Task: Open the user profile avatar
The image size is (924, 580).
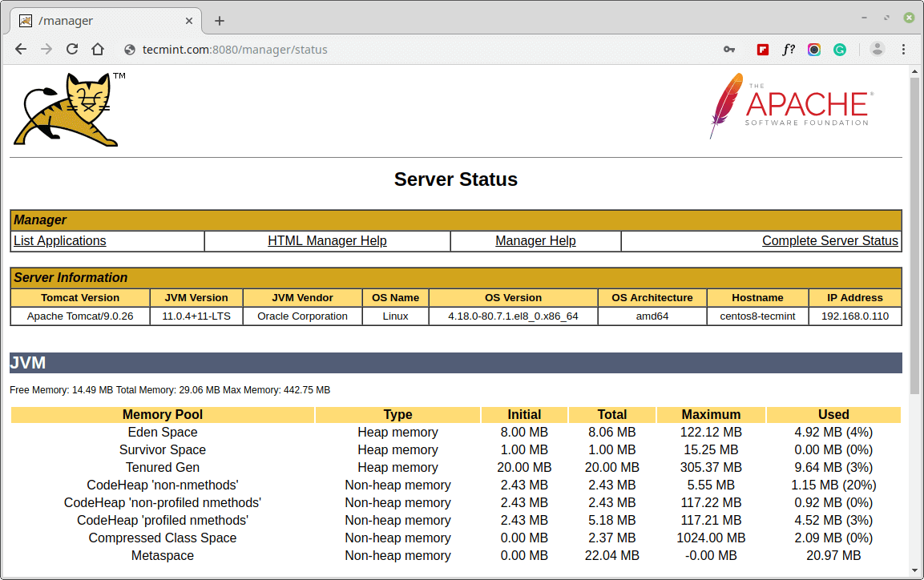Action: 878,50
